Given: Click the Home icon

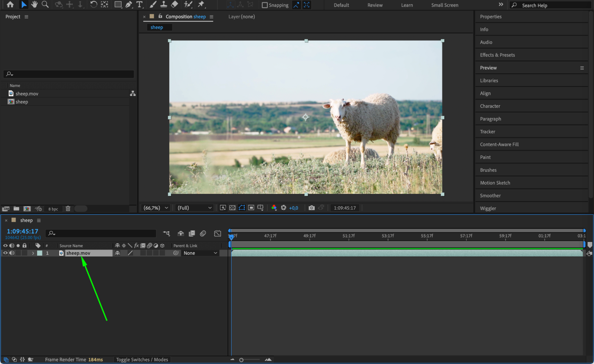Looking at the screenshot, I should 10,4.
